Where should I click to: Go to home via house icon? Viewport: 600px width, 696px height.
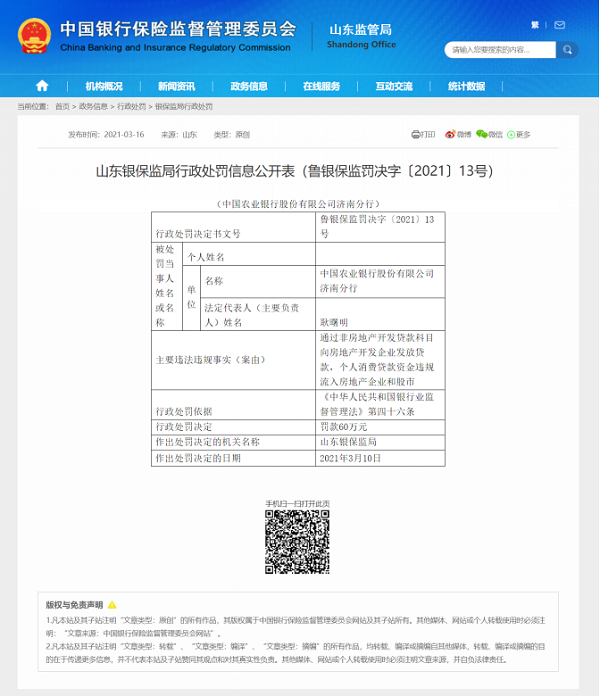pyautogui.click(x=42, y=86)
